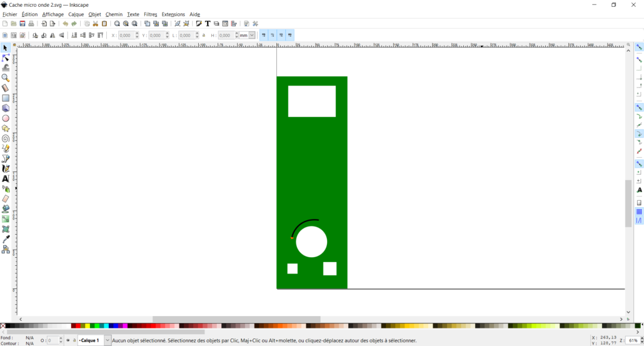Expand the Calque 1 layer dropdown
The image size is (644, 346).
108,340
